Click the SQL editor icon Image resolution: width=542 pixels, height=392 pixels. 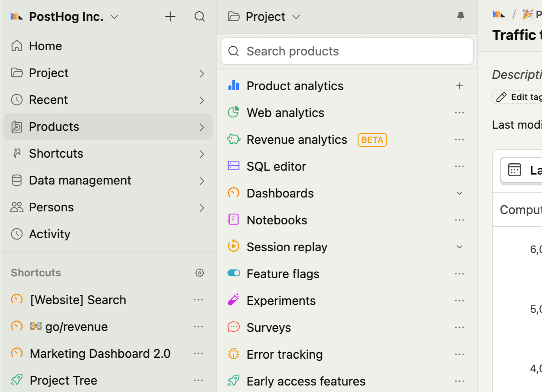point(234,166)
